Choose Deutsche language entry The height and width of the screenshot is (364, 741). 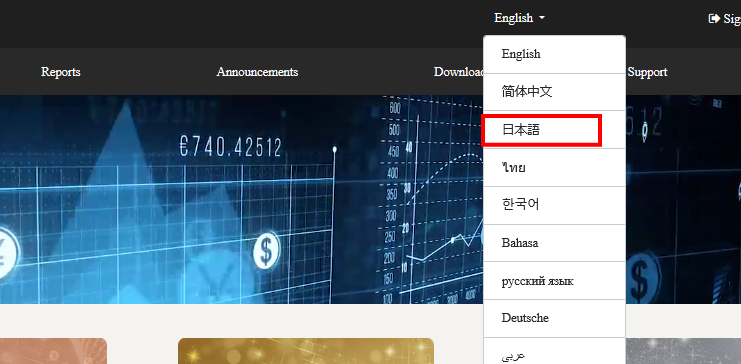pos(554,318)
